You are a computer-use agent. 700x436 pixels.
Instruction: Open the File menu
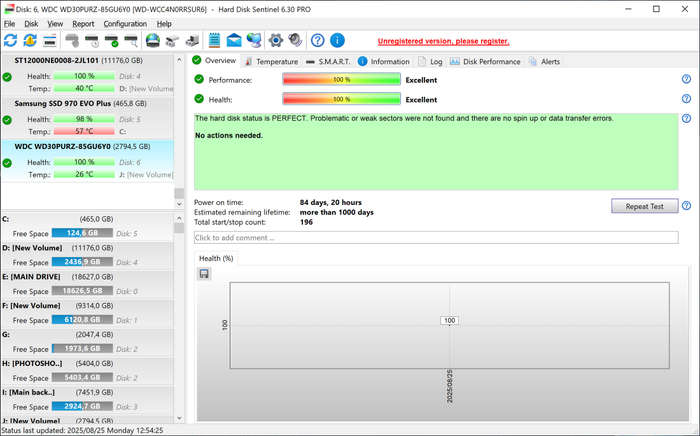click(9, 24)
